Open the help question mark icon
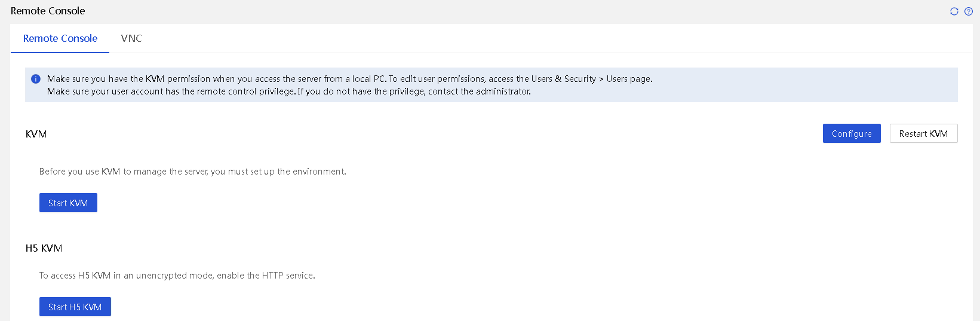 coord(969,11)
